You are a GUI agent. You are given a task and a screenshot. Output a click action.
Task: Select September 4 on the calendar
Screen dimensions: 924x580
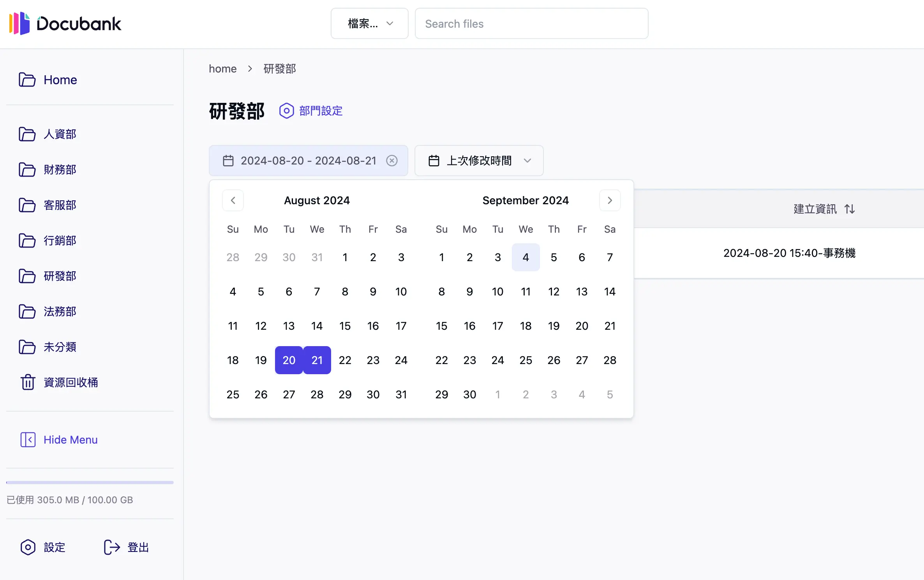(x=525, y=257)
